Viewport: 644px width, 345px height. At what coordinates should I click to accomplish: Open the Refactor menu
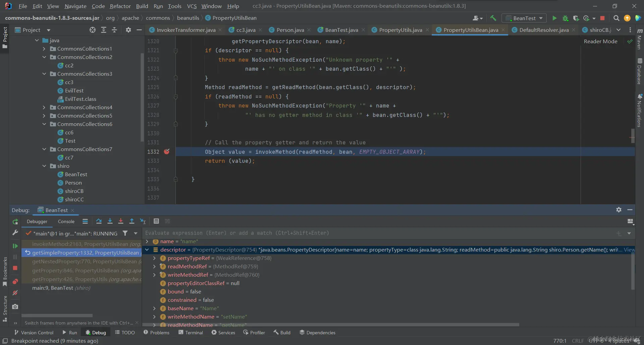pyautogui.click(x=120, y=6)
